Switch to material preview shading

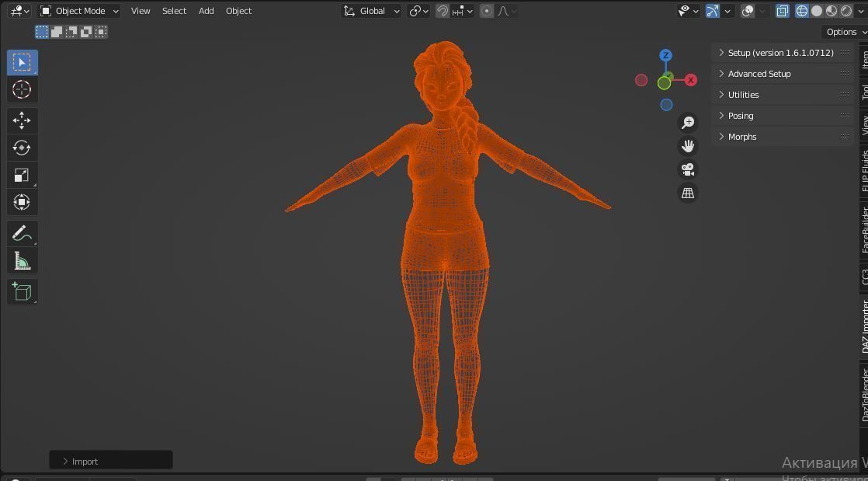(x=832, y=11)
